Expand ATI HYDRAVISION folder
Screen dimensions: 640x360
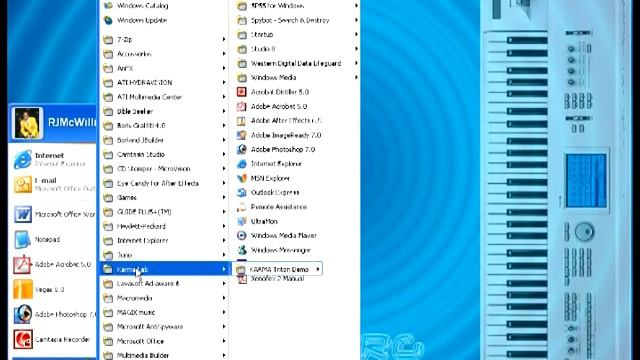(163, 82)
